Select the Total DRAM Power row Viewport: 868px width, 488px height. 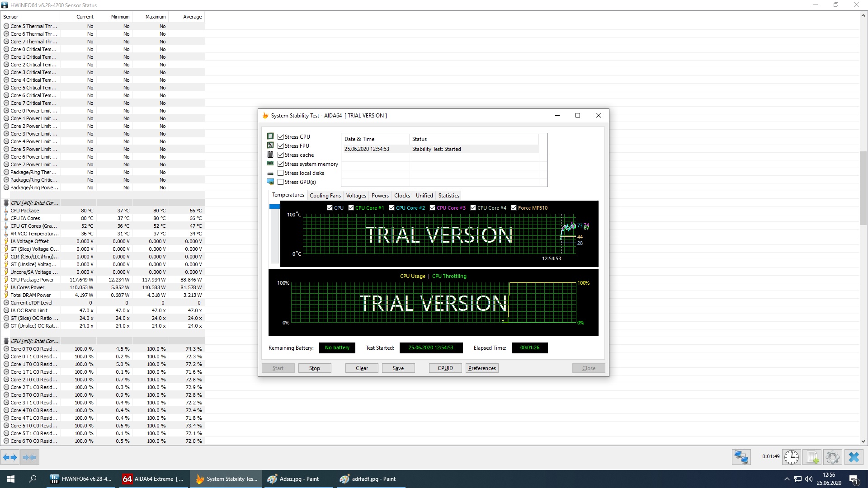[x=103, y=295]
